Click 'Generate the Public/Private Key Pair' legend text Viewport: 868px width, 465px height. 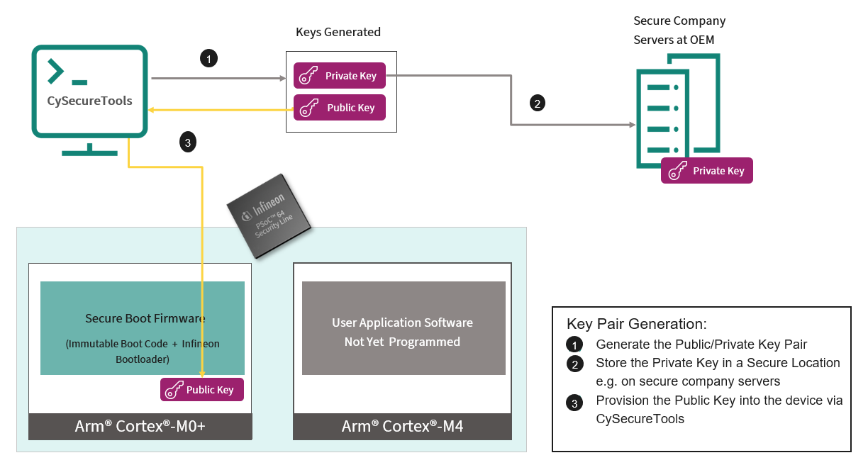701,344
